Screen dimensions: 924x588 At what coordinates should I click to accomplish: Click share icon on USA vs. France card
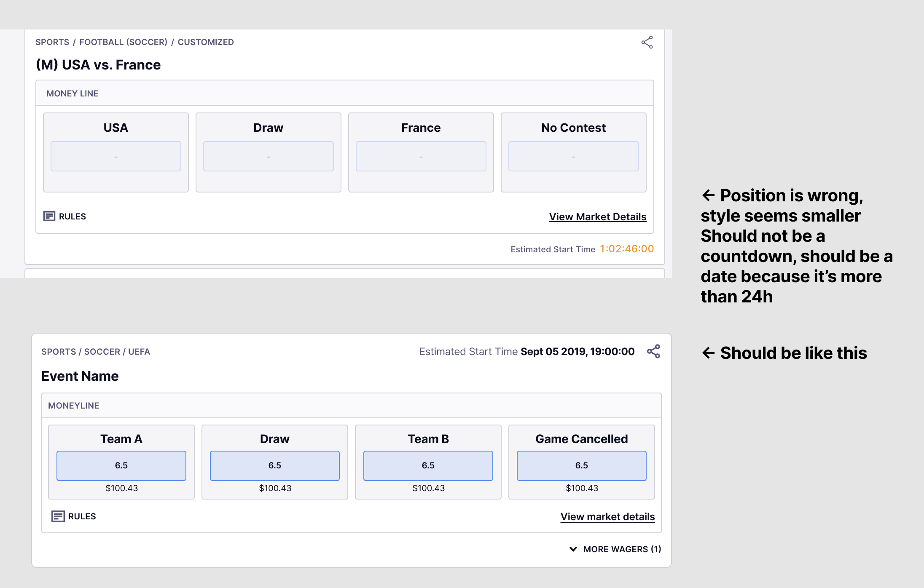pos(647,42)
